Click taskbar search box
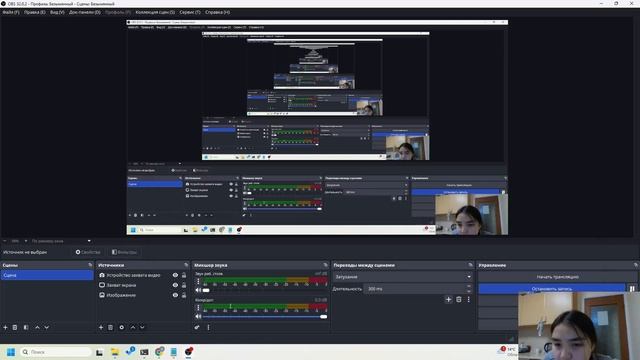The height and width of the screenshot is (360, 640). click(x=55, y=352)
